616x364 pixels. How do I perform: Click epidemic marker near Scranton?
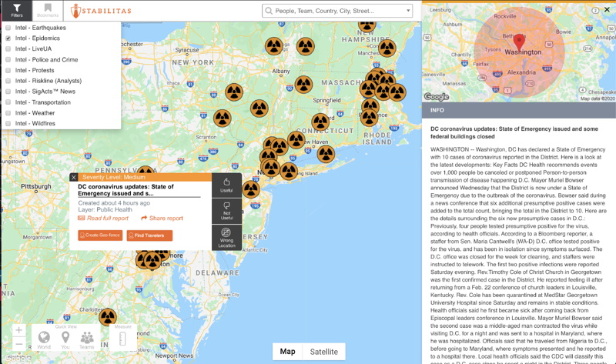point(223,119)
